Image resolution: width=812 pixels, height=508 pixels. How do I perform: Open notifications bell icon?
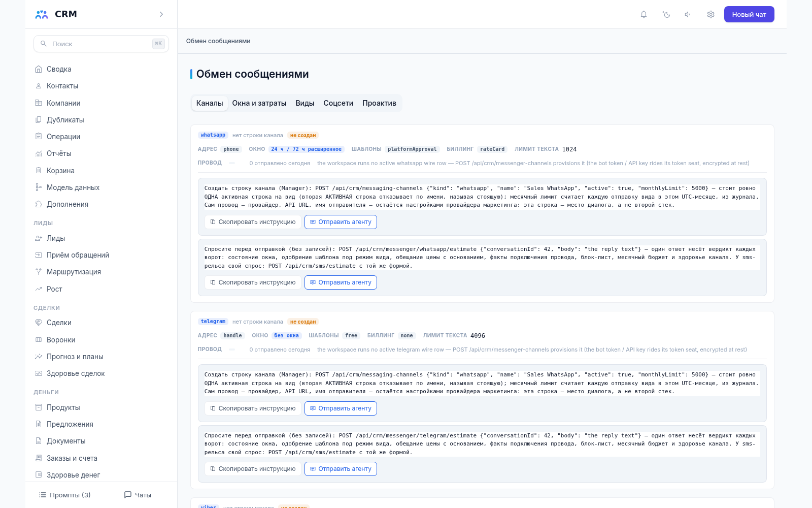click(x=644, y=14)
